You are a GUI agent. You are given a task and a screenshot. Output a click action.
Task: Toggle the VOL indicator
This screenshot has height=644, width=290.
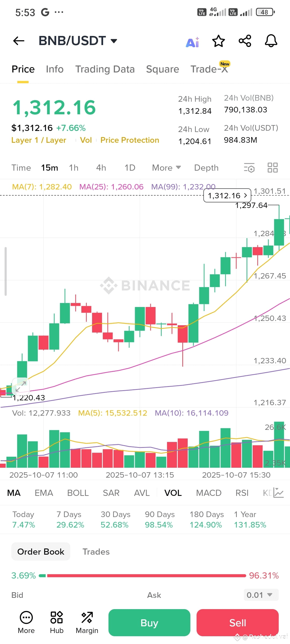(x=173, y=493)
